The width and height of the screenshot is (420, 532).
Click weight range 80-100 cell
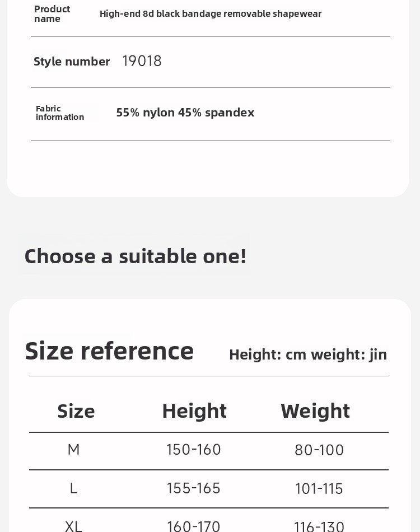click(x=319, y=450)
